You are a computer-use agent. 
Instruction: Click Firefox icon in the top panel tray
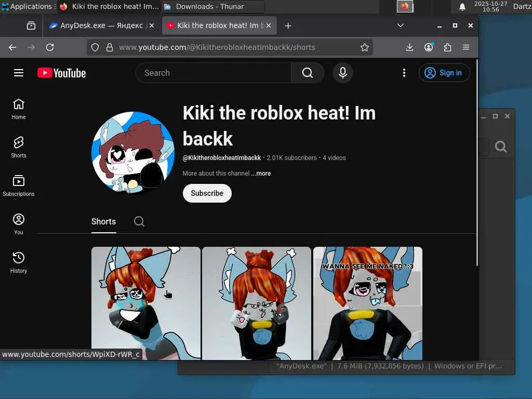coord(405,6)
